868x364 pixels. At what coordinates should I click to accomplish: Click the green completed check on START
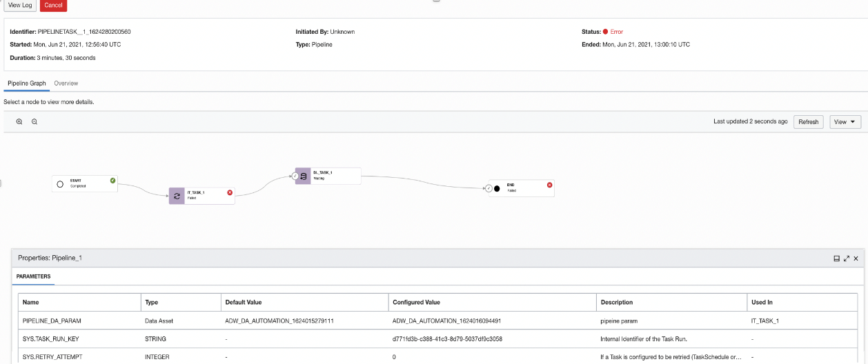(112, 181)
